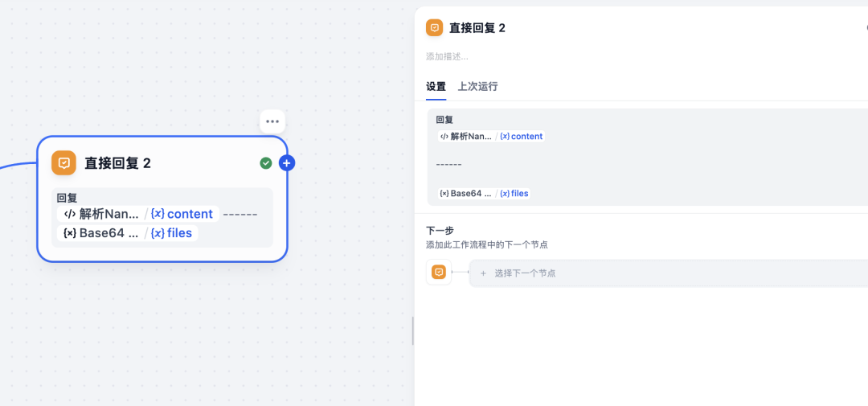Select the content variable on the canvas node
The height and width of the screenshot is (406, 868).
tap(182, 214)
